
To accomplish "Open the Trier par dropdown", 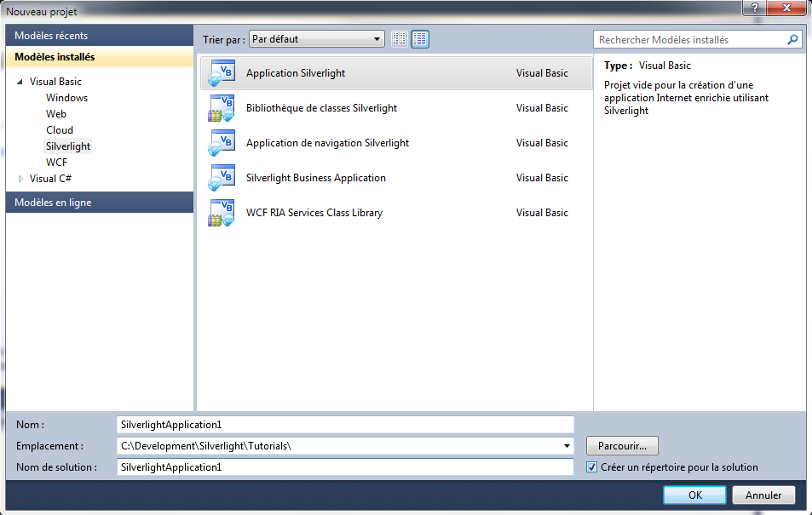I will (317, 39).
